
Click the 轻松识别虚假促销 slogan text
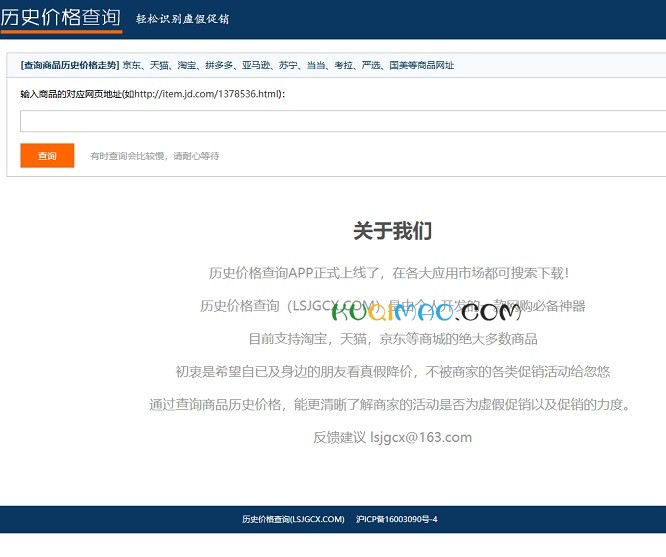[x=183, y=19]
